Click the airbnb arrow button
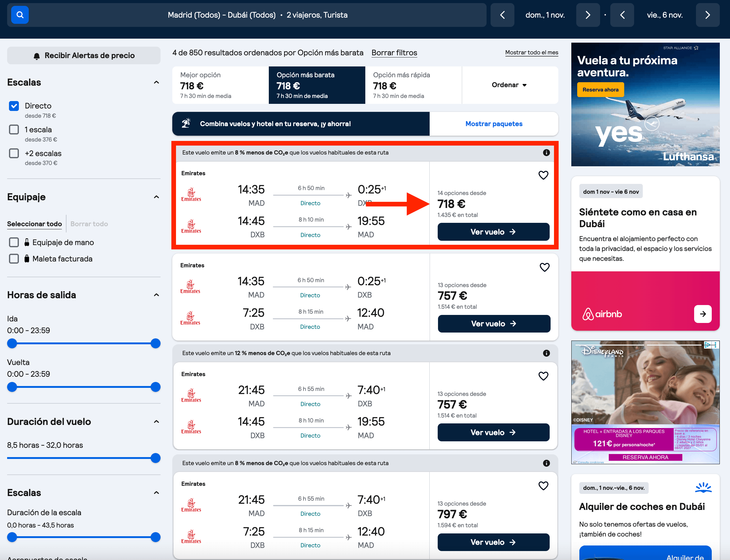This screenshot has height=560, width=730. coord(703,314)
